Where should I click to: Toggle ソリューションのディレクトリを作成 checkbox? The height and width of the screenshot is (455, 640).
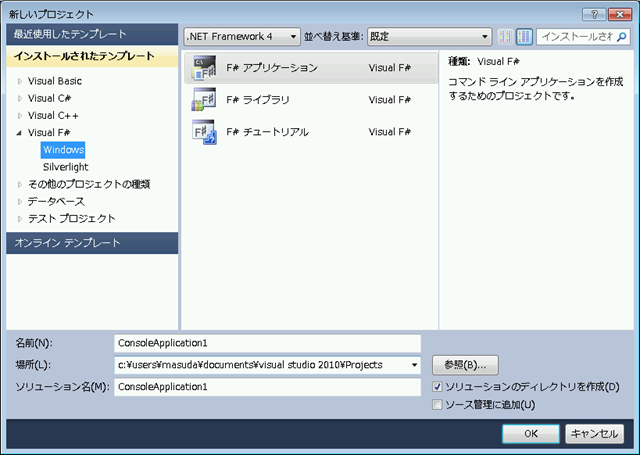(438, 387)
